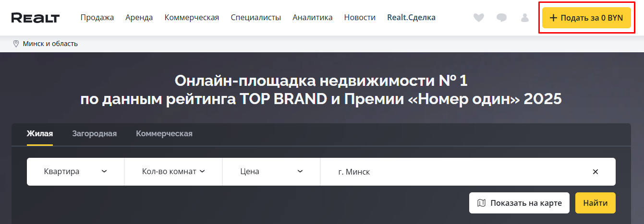644x224 pixels.
Task: Open messages via chat bubble icon
Action: 501,18
